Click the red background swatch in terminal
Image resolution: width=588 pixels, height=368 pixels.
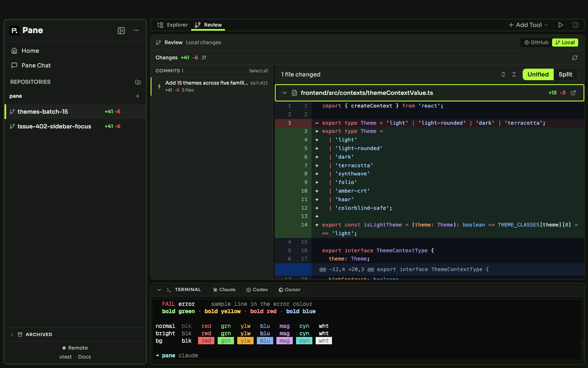pyautogui.click(x=206, y=341)
